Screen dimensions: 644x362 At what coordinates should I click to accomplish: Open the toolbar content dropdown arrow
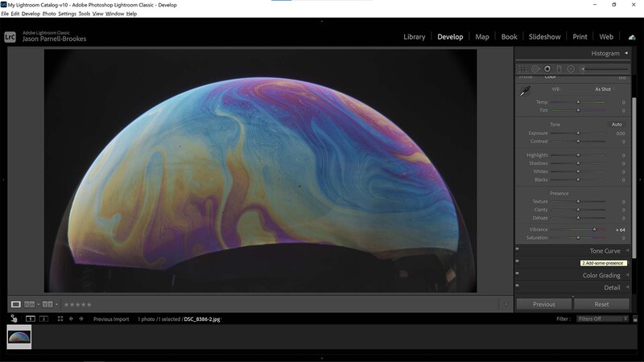tap(506, 305)
